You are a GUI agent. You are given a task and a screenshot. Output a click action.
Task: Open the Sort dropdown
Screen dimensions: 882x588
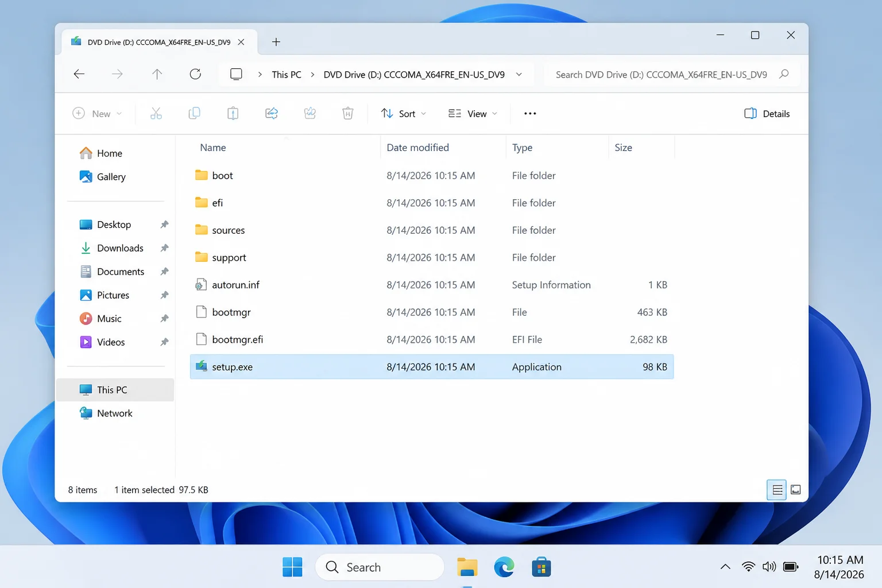pyautogui.click(x=404, y=114)
